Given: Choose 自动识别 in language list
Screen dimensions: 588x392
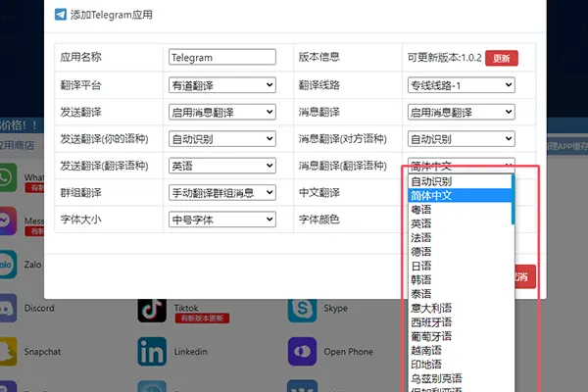Looking at the screenshot, I should 460,181.
